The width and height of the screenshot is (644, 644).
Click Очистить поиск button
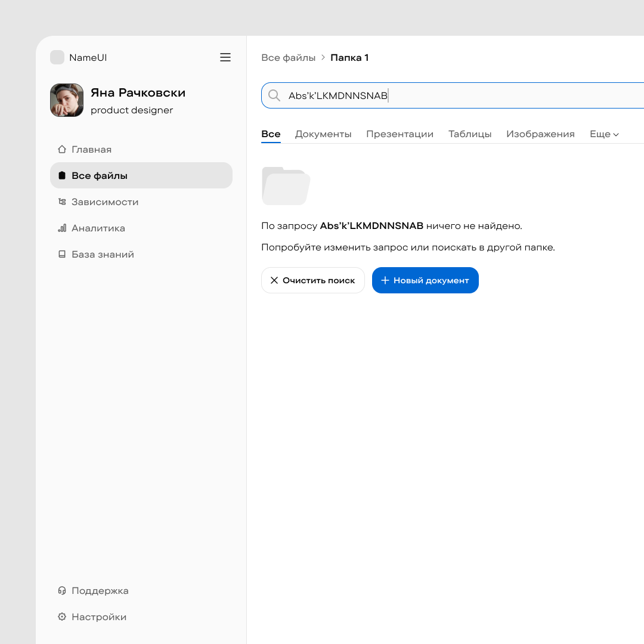pyautogui.click(x=313, y=280)
